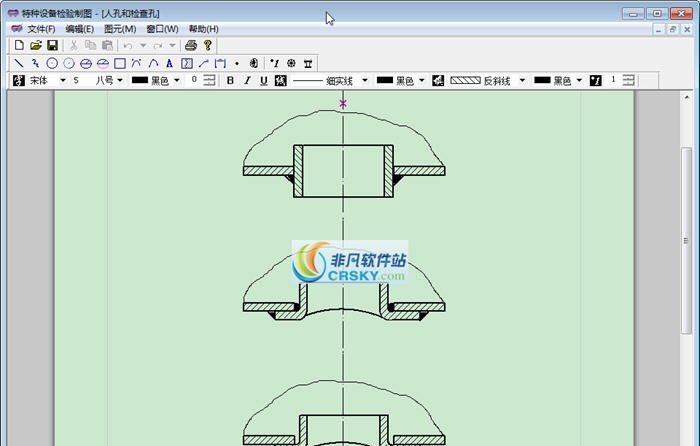Print the drawing via the printer icon
This screenshot has width=700, height=446.
190,46
